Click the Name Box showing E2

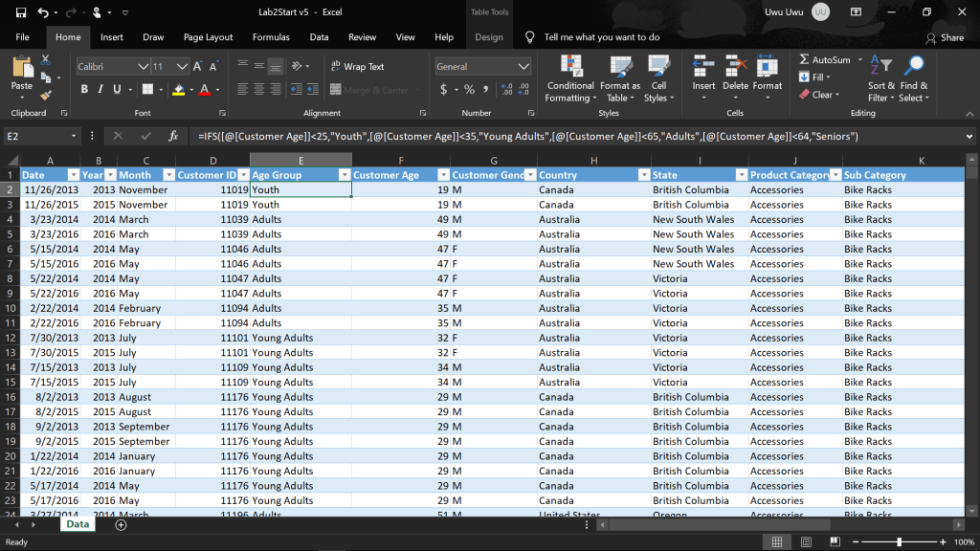[x=38, y=136]
